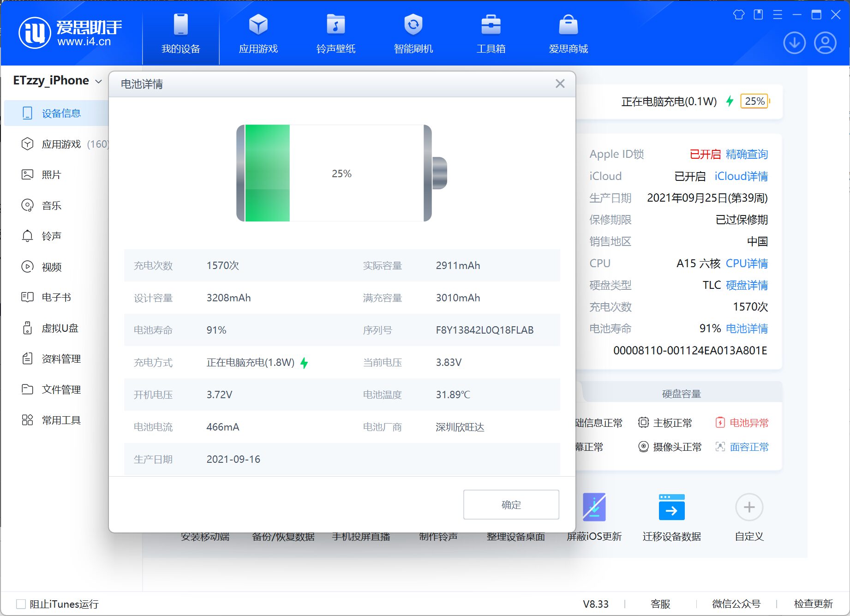Click the 电子书 book icon in sidebar

[x=27, y=297]
